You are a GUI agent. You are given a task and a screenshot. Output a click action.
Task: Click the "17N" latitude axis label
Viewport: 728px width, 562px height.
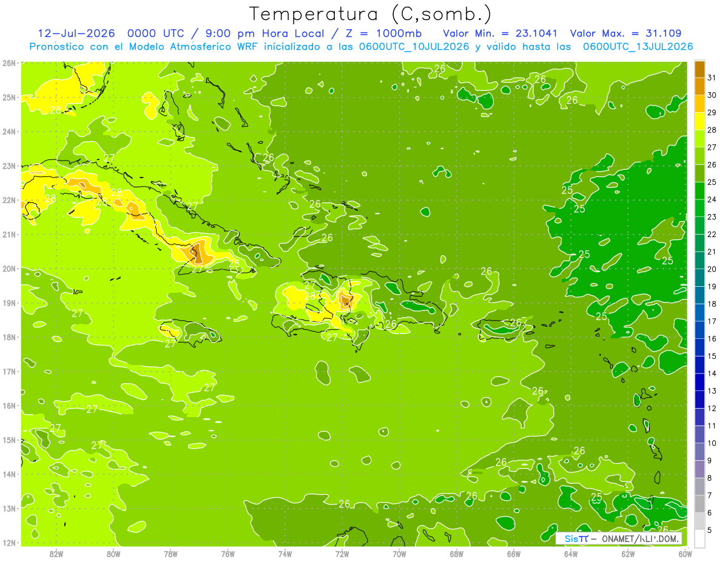[9, 372]
